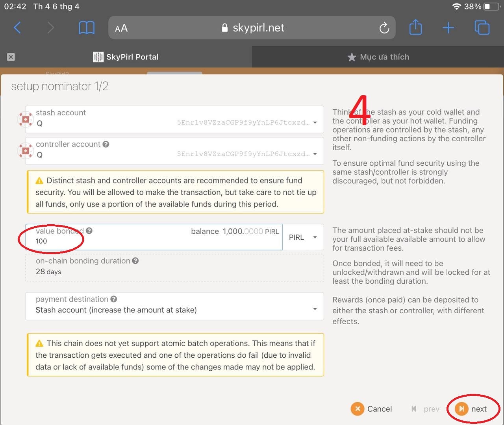504x425 pixels.
Task: Cancel the nominator setup
Action: 371,409
